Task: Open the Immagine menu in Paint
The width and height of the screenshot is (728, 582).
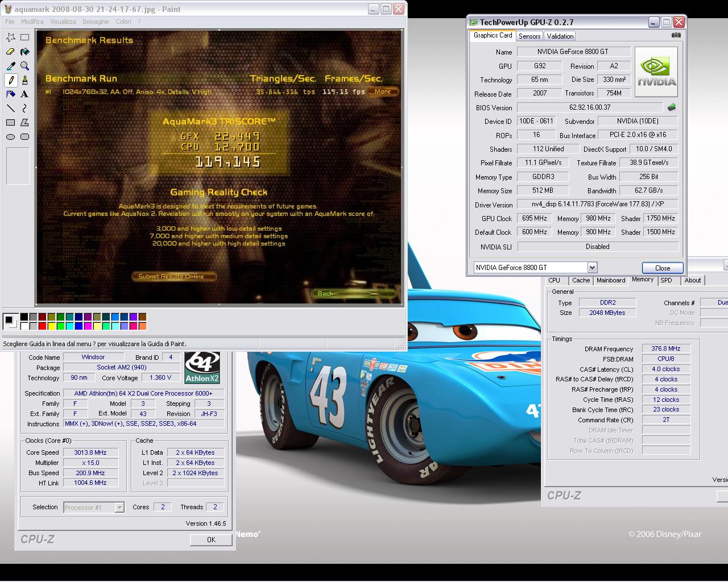Action: (96, 22)
